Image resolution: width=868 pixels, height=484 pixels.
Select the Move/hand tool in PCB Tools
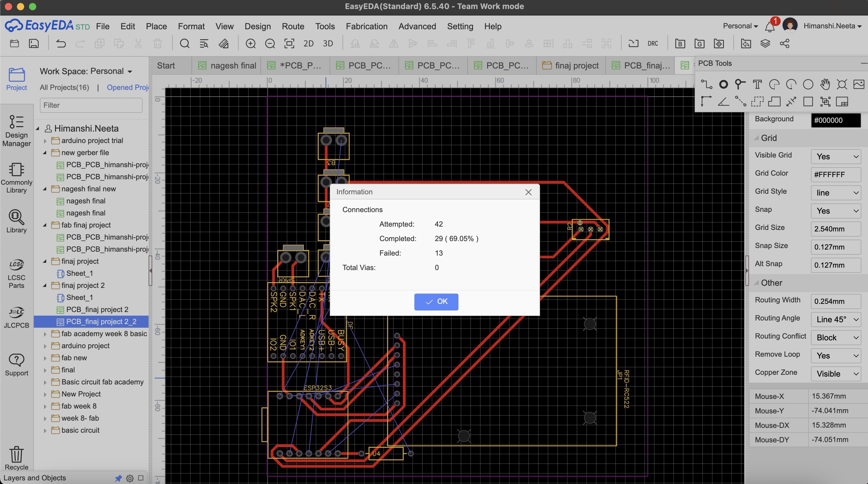(x=825, y=84)
